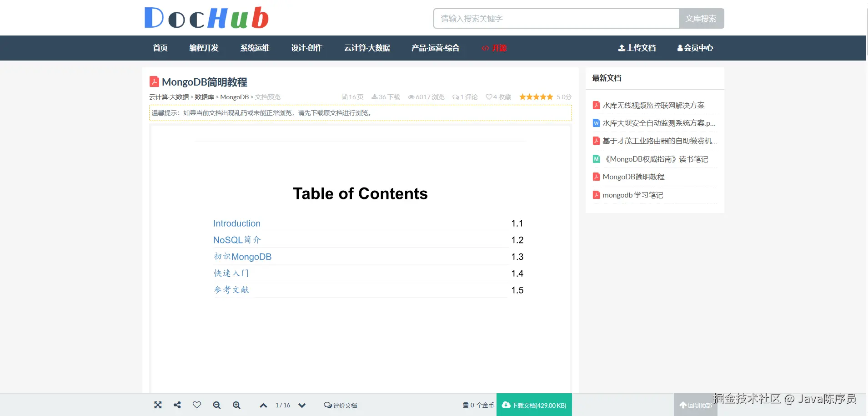Image resolution: width=868 pixels, height=416 pixels.
Task: Open MongoDB简明教程 in the latest documents list
Action: coord(633,177)
